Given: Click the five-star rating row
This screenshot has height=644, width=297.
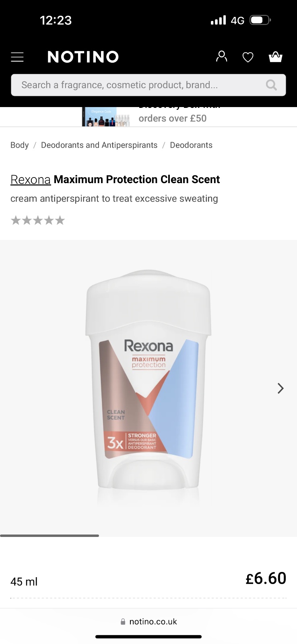Looking at the screenshot, I should click(38, 220).
